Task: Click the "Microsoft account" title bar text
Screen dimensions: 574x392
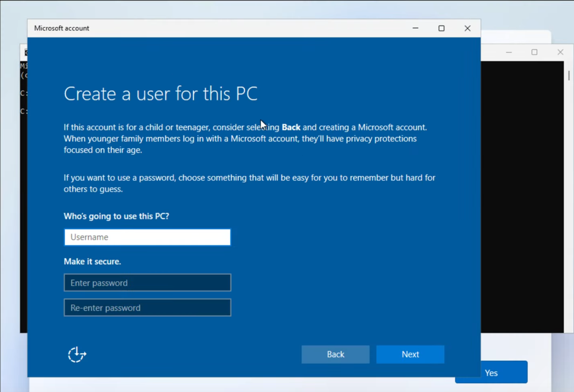Action: [x=61, y=28]
